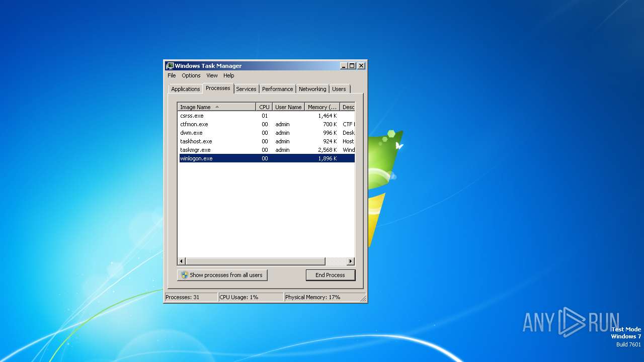Select the csrss.exe process row
The height and width of the screenshot is (362, 644).
pos(267,116)
